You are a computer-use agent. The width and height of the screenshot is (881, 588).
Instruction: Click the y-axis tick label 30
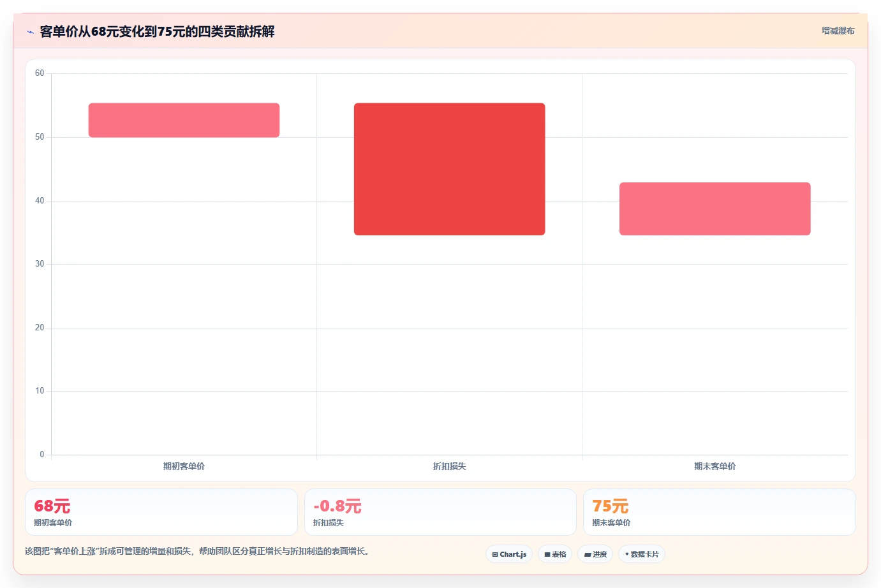click(x=40, y=264)
